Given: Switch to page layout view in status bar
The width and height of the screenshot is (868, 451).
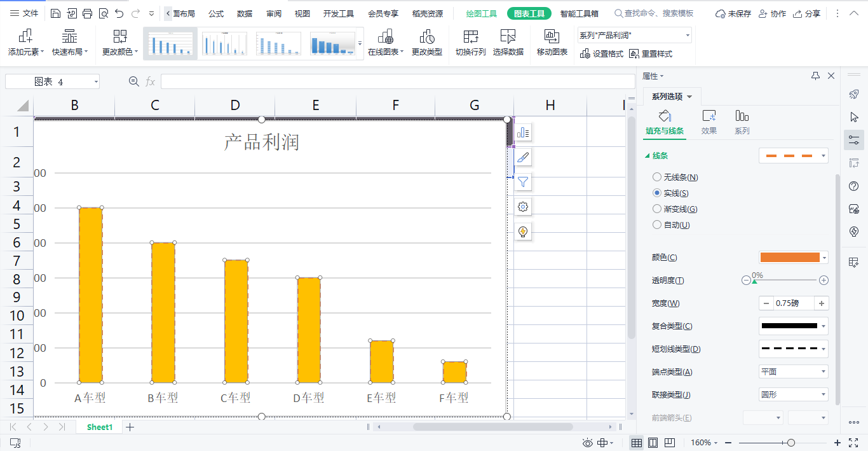Looking at the screenshot, I should pyautogui.click(x=653, y=443).
